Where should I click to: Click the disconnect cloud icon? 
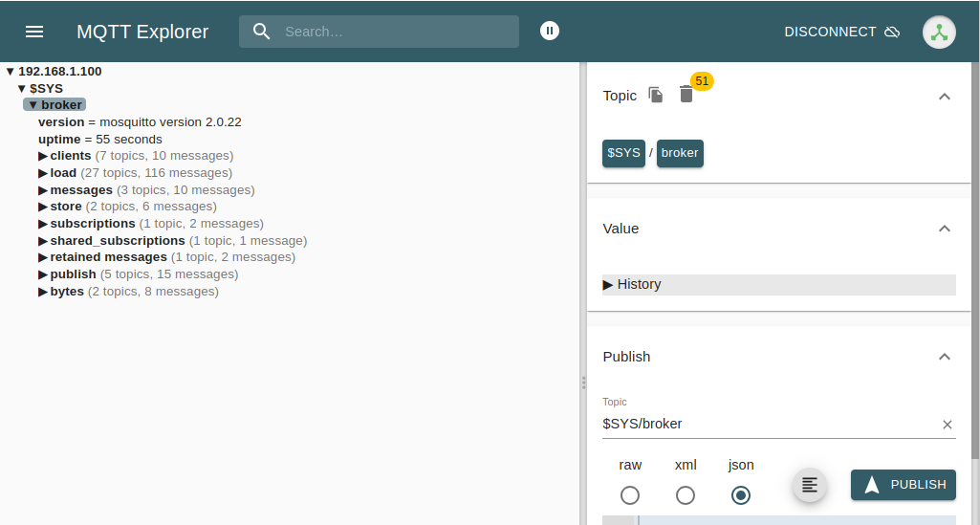(892, 32)
